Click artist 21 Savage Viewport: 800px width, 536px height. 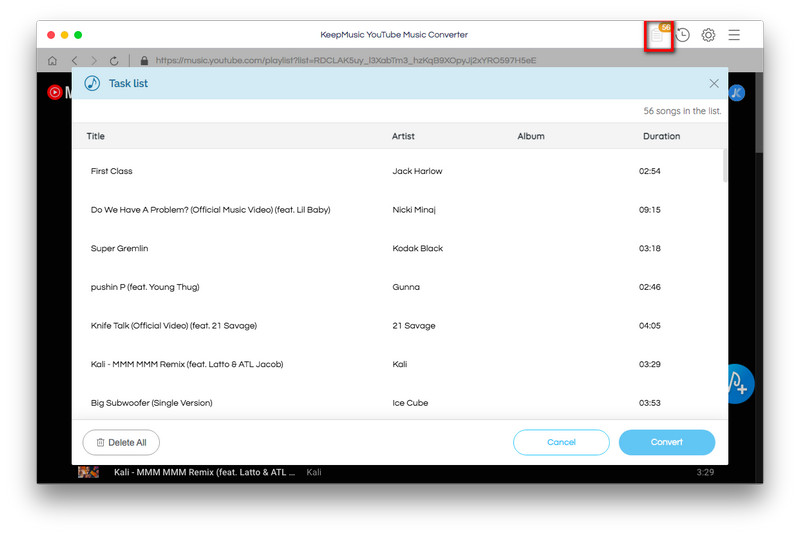414,326
